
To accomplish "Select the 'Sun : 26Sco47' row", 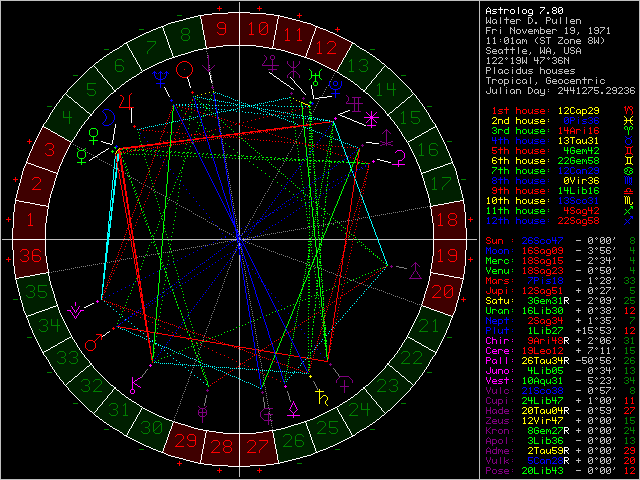I will coord(560,241).
